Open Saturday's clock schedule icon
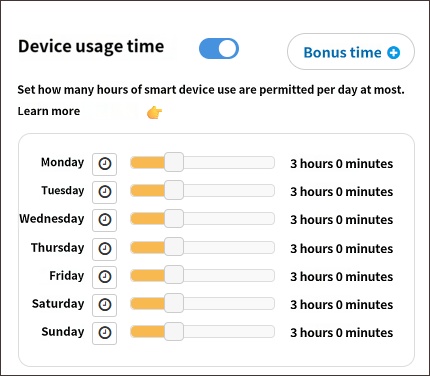 tap(104, 305)
